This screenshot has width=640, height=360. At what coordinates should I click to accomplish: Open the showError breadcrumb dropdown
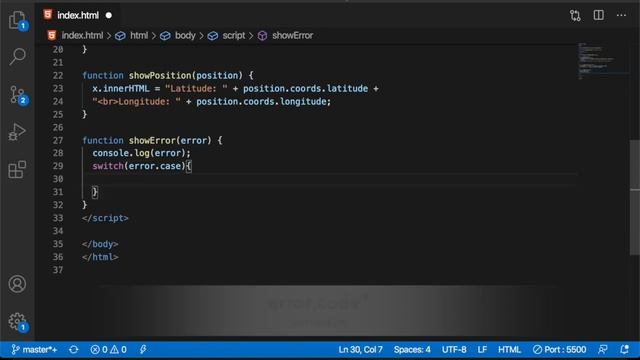point(292,36)
